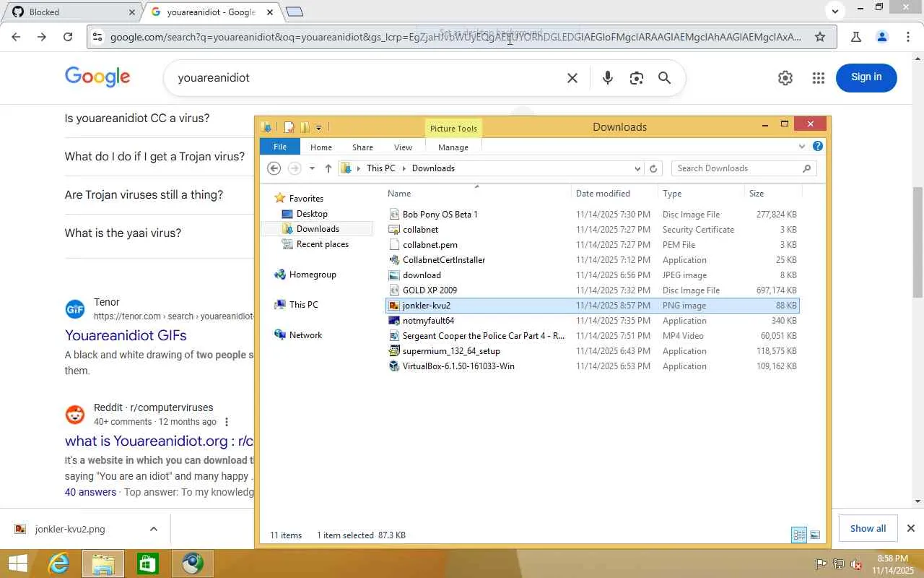The width and height of the screenshot is (924, 578).
Task: Go back in Explorer navigation
Action: coord(274,168)
